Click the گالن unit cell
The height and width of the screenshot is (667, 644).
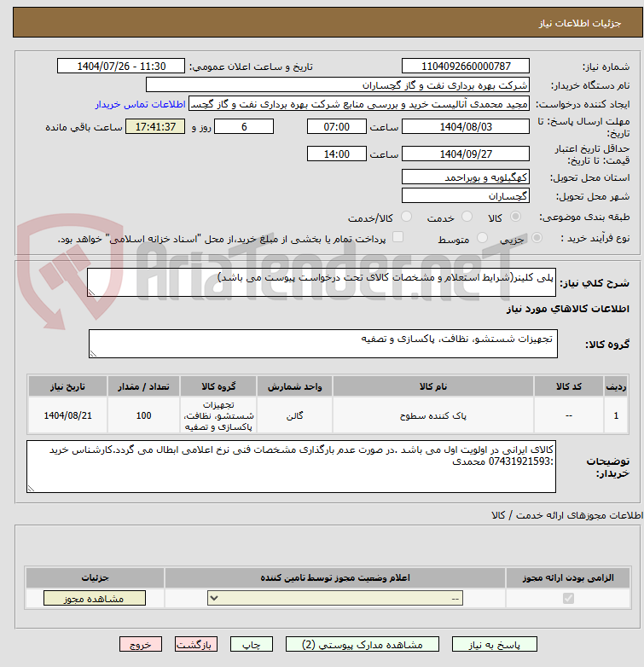294,415
